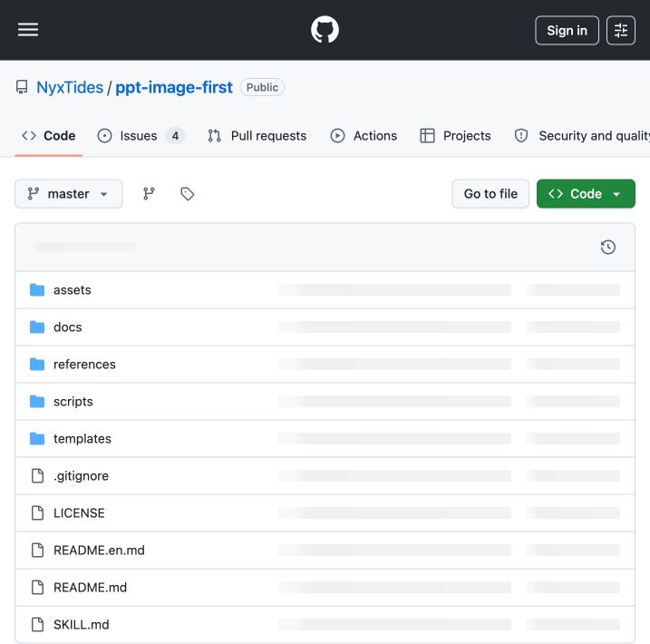Click the docs folder icon
Viewport: 650px width, 644px height.
coord(37,327)
